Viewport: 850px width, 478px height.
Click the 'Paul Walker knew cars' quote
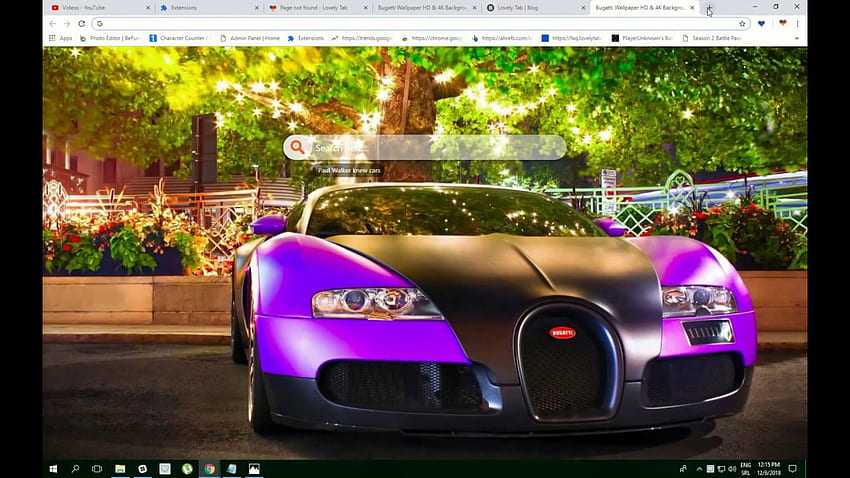tap(349, 170)
